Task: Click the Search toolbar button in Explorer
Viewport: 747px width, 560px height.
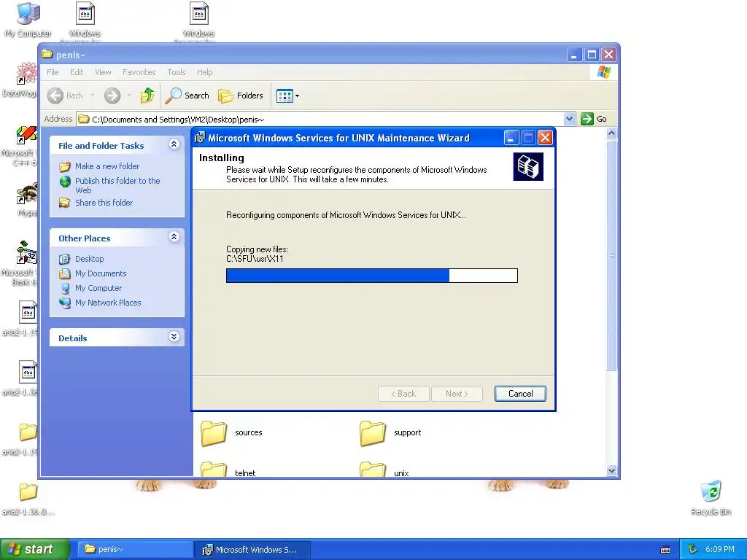Action: (x=187, y=96)
